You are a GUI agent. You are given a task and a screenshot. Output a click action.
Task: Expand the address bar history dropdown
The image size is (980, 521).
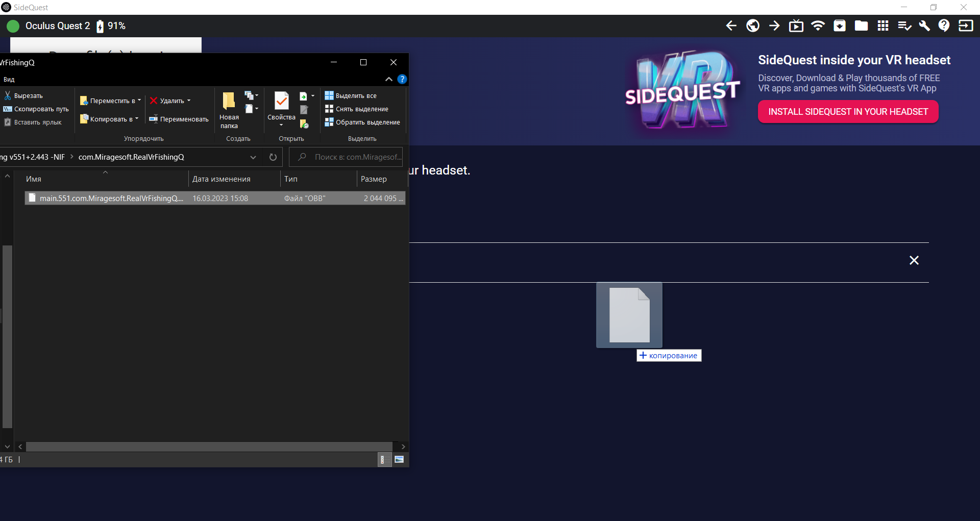click(253, 157)
